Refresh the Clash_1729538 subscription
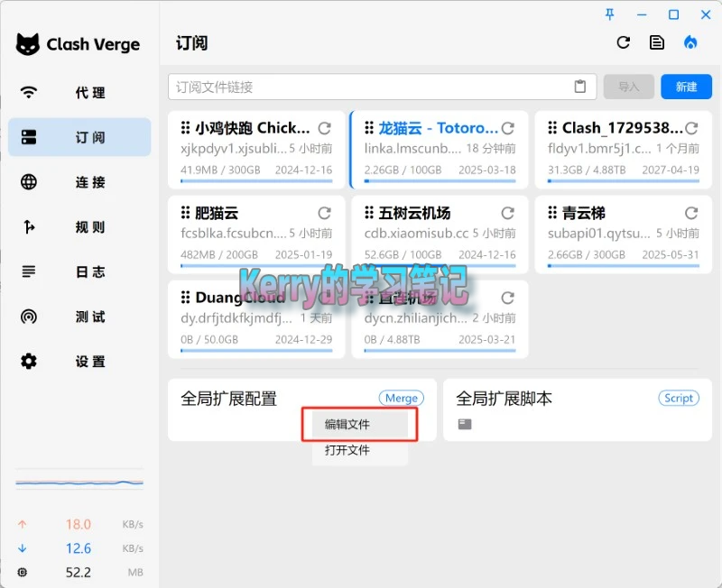This screenshot has width=722, height=588. [x=691, y=128]
